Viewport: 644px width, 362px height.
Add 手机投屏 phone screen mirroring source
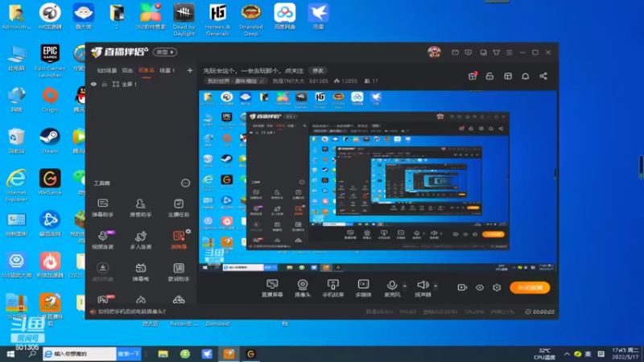pyautogui.click(x=332, y=288)
